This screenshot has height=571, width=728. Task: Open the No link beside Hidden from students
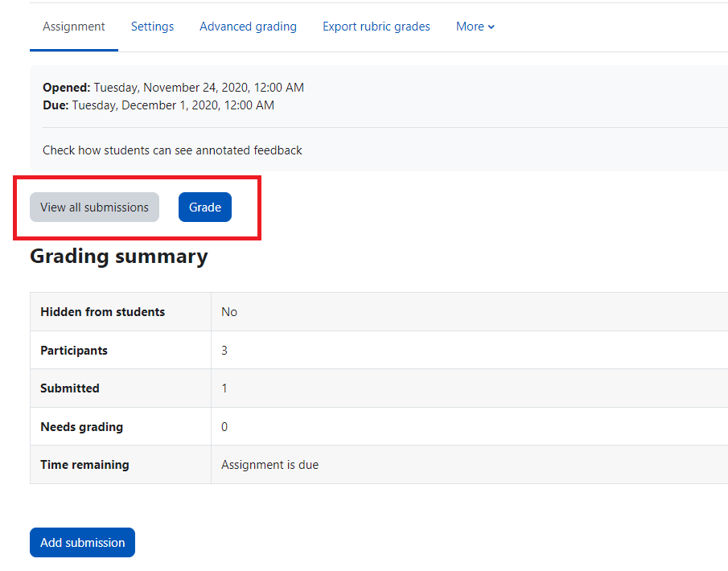[x=228, y=311]
